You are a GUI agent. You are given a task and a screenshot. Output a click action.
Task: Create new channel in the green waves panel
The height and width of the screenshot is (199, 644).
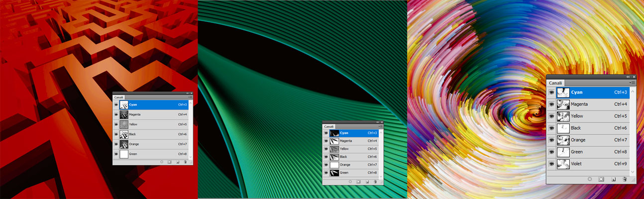coord(367,182)
